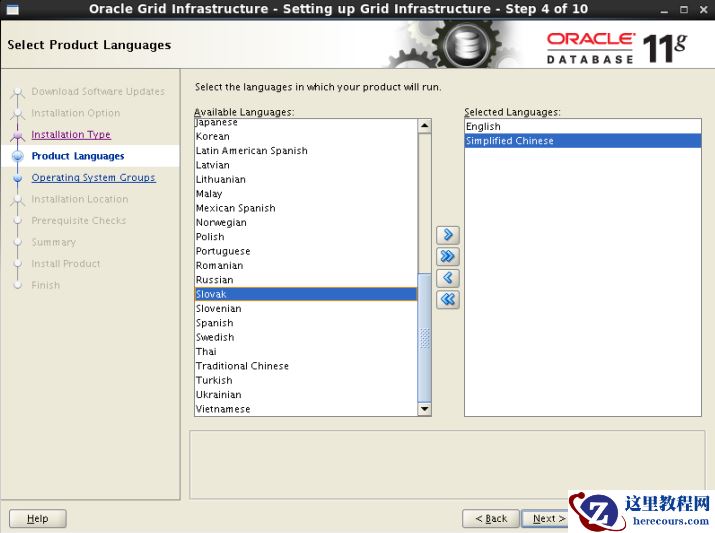Image resolution: width=715 pixels, height=533 pixels.
Task: Maximize the installer window
Action: pos(684,10)
